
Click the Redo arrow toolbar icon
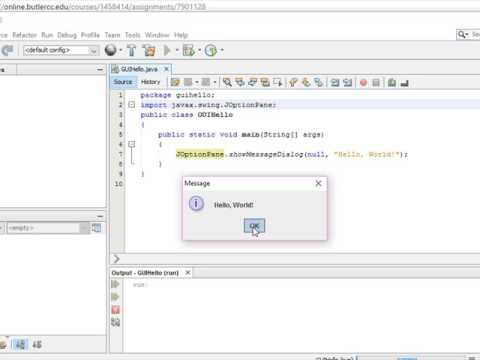coord(7,50)
